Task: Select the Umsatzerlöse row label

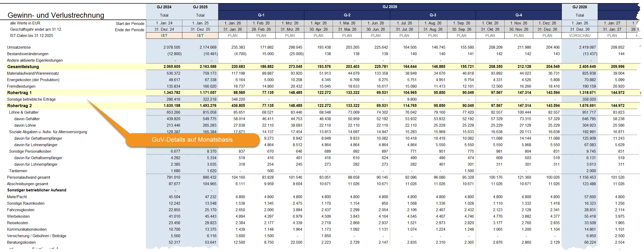Action: pyautogui.click(x=19, y=47)
